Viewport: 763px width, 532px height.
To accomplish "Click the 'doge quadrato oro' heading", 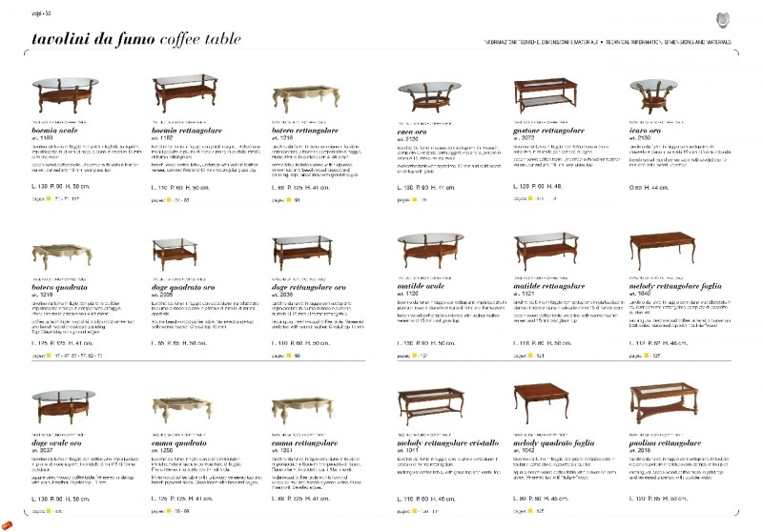I will point(183,287).
